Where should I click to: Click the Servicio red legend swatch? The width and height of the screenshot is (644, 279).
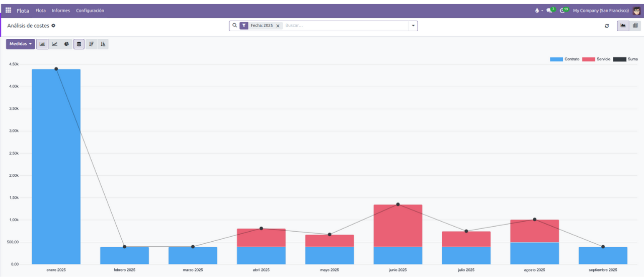click(588, 59)
